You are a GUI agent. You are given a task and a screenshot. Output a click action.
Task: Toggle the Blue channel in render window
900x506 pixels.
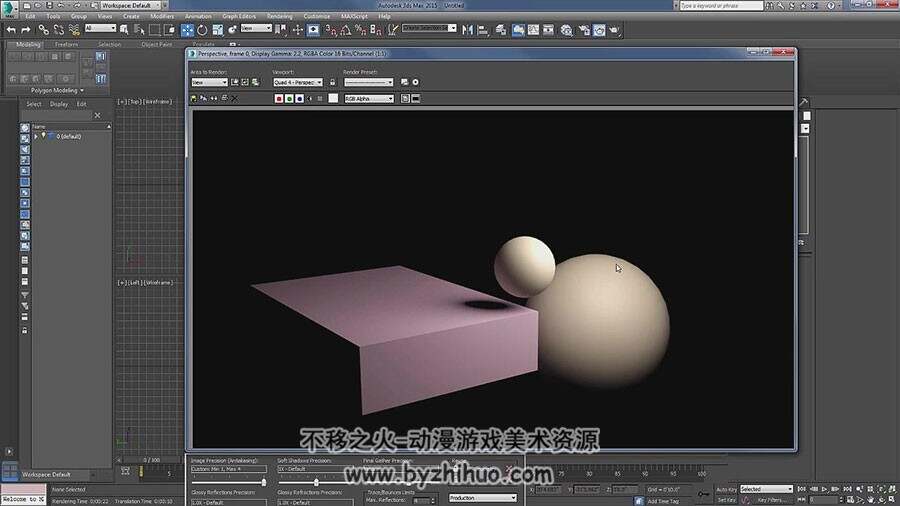point(300,99)
